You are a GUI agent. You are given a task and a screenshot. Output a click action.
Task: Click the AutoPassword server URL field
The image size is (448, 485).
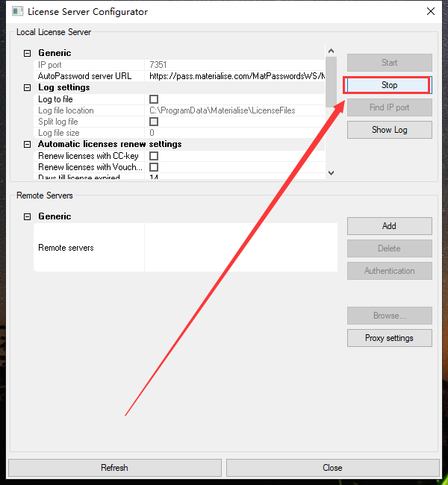(x=235, y=76)
